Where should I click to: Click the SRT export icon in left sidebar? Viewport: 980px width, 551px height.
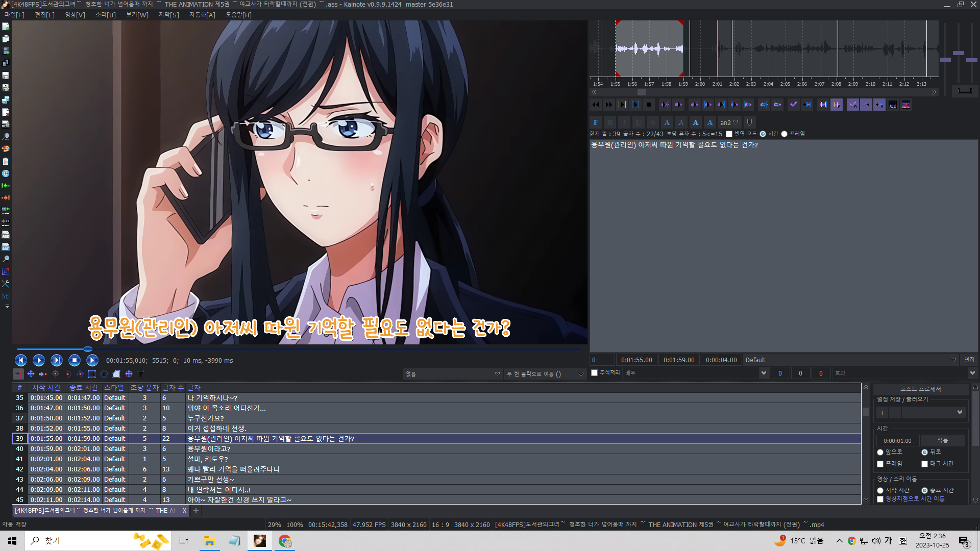tap(6, 247)
